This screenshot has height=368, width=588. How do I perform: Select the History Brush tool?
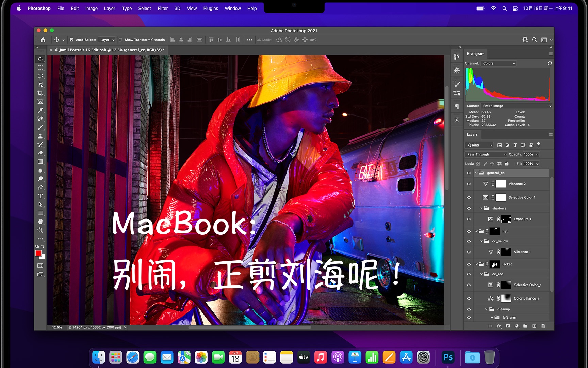40,144
